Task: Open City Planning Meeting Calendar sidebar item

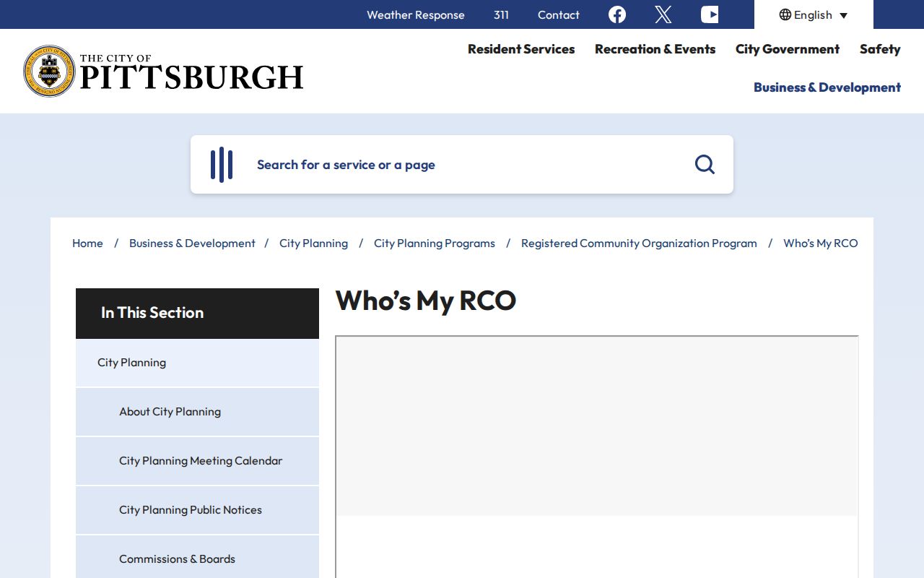Action: tap(197, 461)
